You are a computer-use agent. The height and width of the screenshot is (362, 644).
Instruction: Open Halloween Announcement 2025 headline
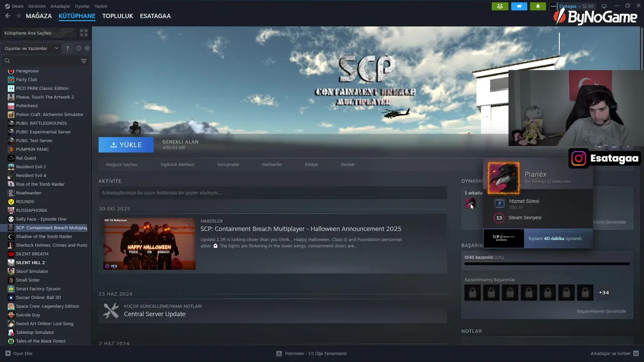[301, 229]
